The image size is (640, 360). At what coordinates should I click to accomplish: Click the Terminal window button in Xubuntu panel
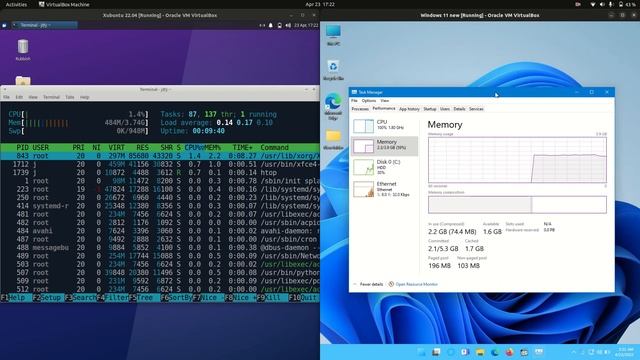pos(44,25)
